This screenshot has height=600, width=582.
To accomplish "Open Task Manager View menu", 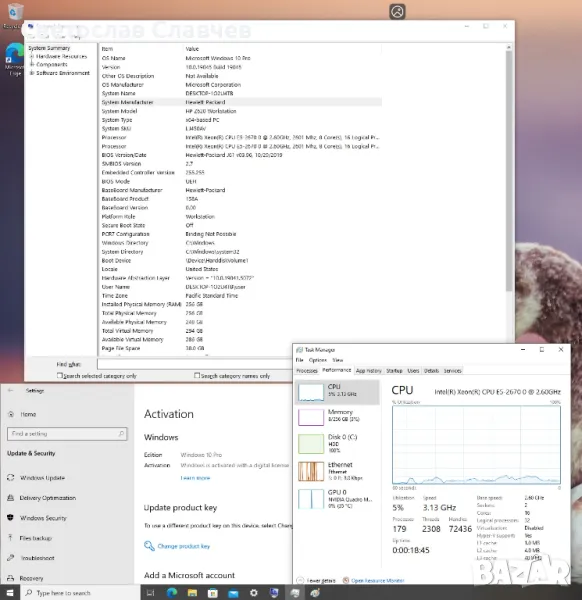I will (337, 360).
